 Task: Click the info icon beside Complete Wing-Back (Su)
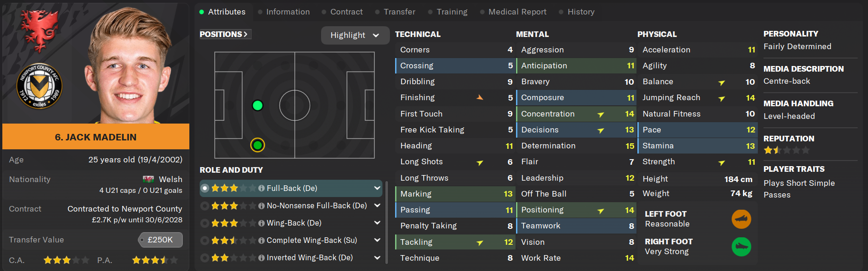[x=262, y=241]
